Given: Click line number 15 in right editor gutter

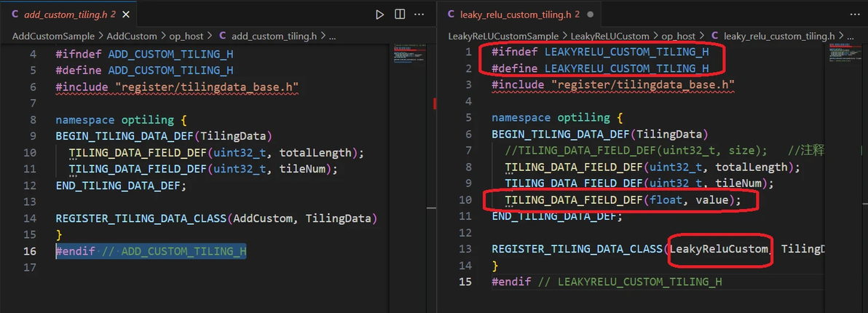Looking at the screenshot, I should pyautogui.click(x=465, y=282).
